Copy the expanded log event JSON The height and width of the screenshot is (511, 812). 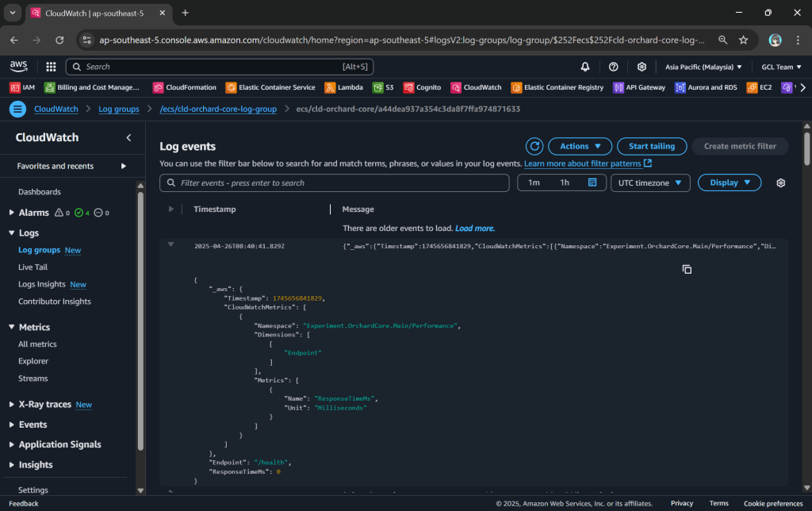tap(687, 270)
